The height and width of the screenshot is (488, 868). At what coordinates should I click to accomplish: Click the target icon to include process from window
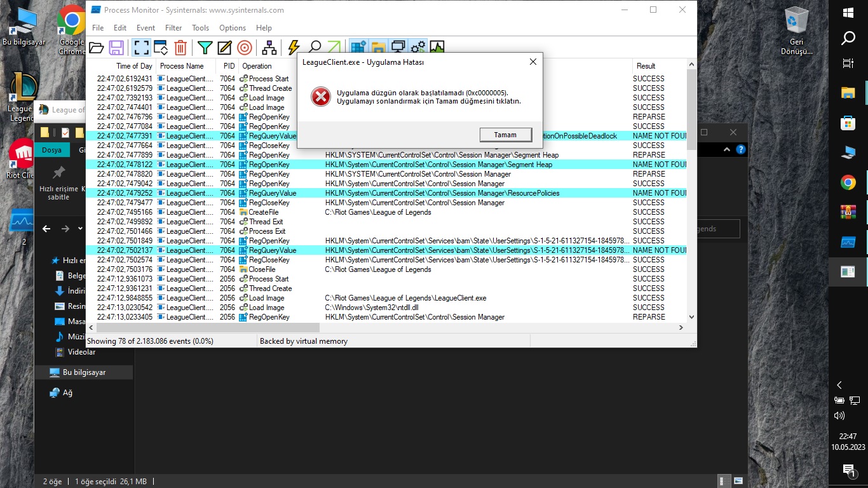(x=245, y=48)
